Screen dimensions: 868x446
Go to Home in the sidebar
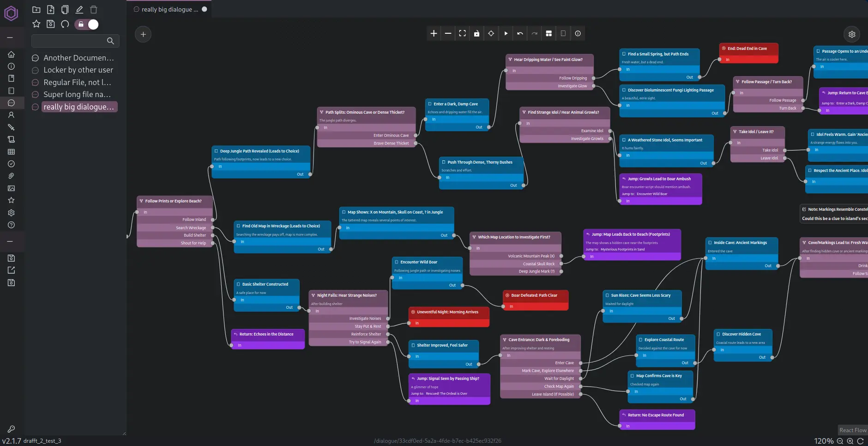pos(11,54)
